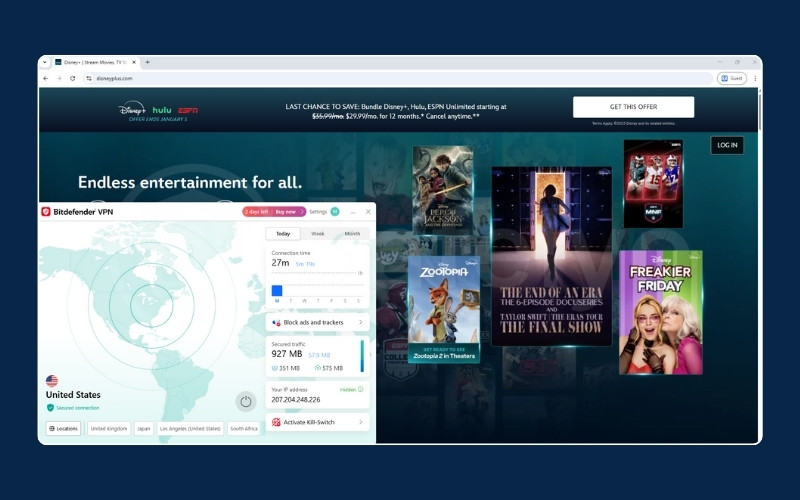Click the Block ads and trackers icon
800x500 pixels.
(x=276, y=322)
